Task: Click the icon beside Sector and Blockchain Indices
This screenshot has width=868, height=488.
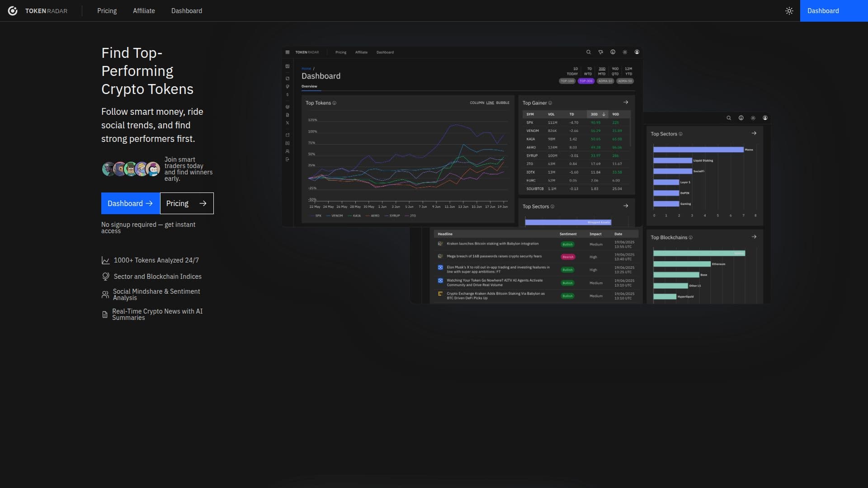Action: 105,277
